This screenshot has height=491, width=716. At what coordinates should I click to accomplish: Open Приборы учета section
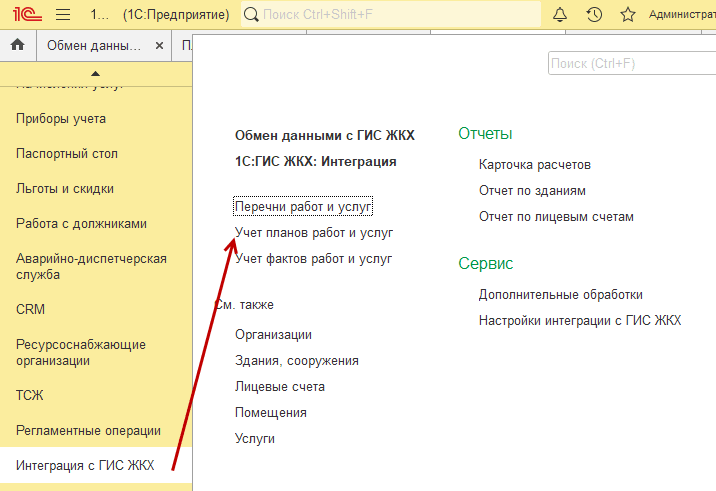[61, 119]
